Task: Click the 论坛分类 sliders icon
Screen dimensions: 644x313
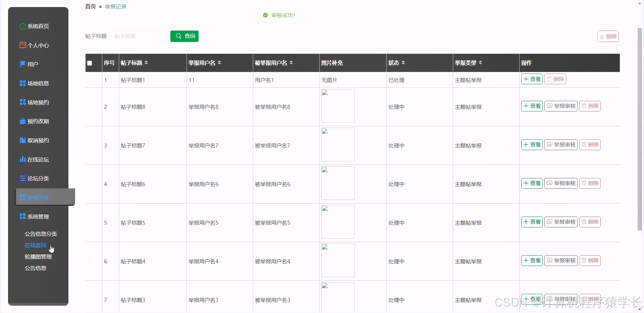Action: pyautogui.click(x=22, y=178)
